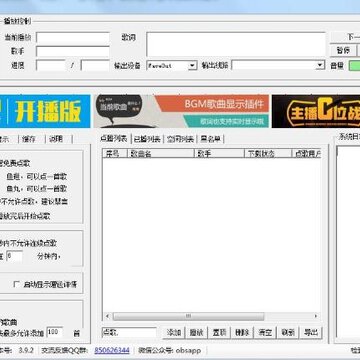The width and height of the screenshot is (360, 360).
Task: Open the QQ group link 850626344
Action: (x=112, y=350)
